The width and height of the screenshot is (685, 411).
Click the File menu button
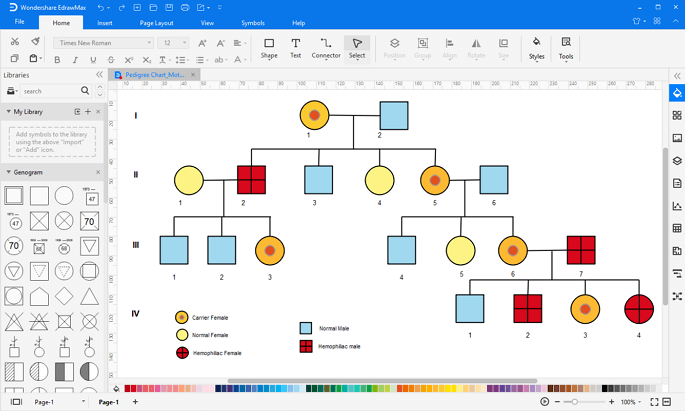[x=20, y=22]
